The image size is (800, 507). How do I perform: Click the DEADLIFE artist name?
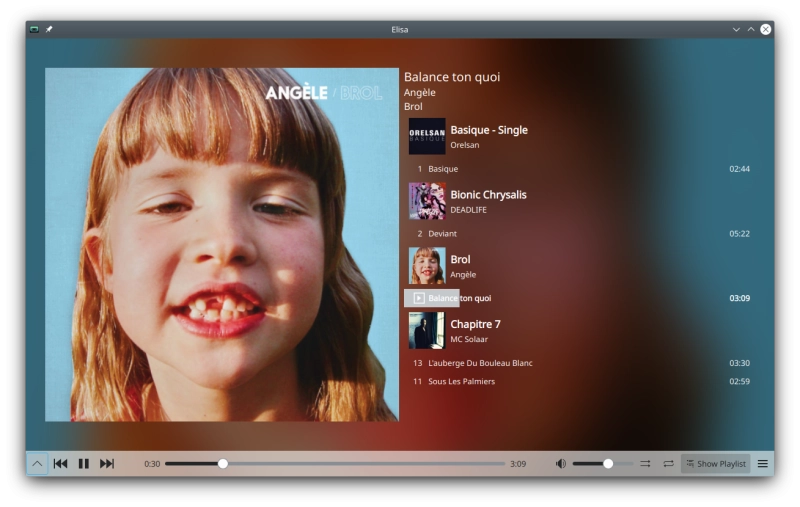468,210
